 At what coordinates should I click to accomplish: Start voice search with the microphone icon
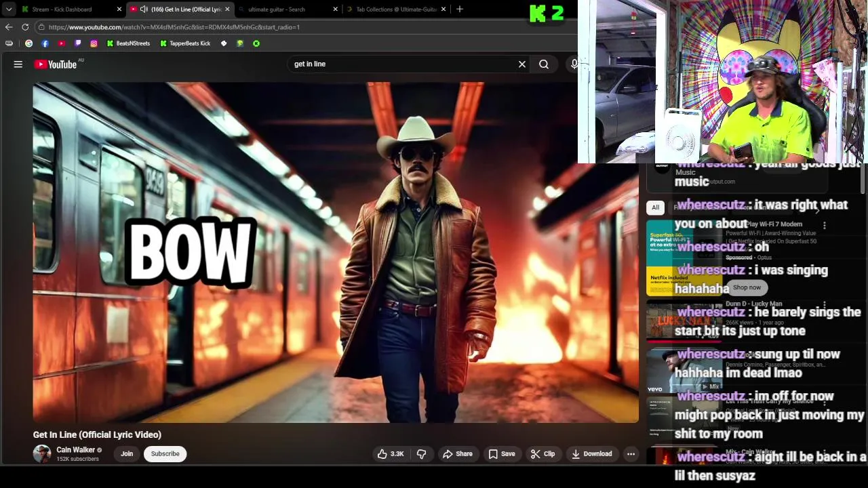point(574,64)
